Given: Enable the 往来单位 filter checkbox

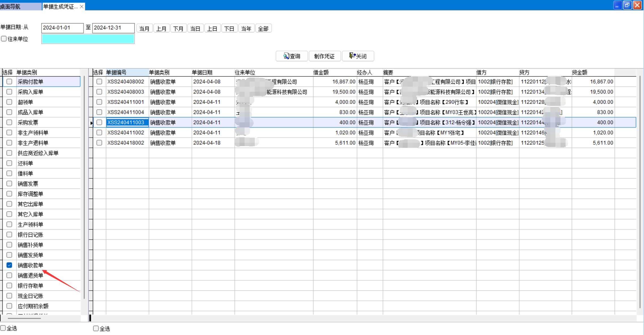Looking at the screenshot, I should [x=4, y=39].
